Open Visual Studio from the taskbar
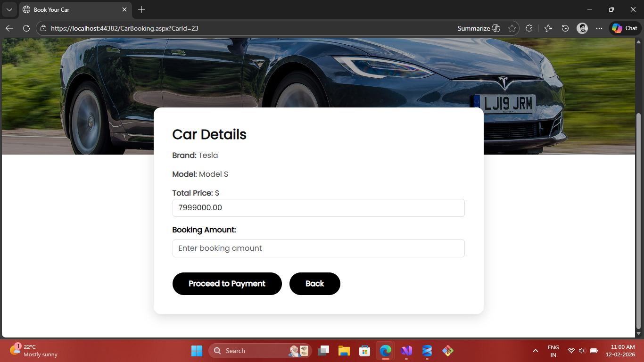644x362 pixels. (406, 351)
